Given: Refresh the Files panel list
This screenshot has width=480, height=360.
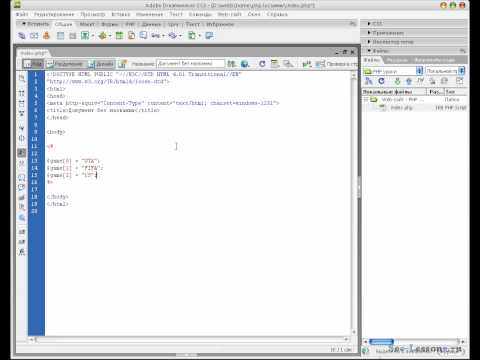Looking at the screenshot, I should coord(381,81).
